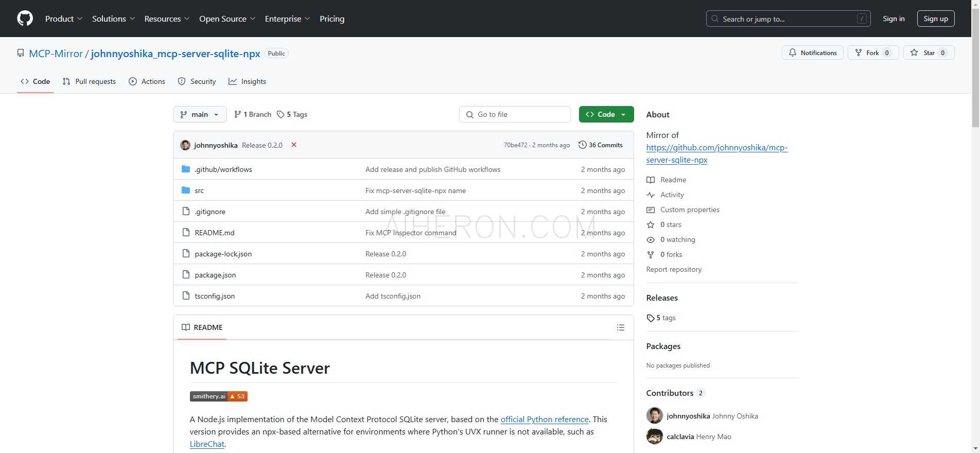Open the MCP-Mirror owner link
The height and width of the screenshot is (453, 980).
pos(56,54)
